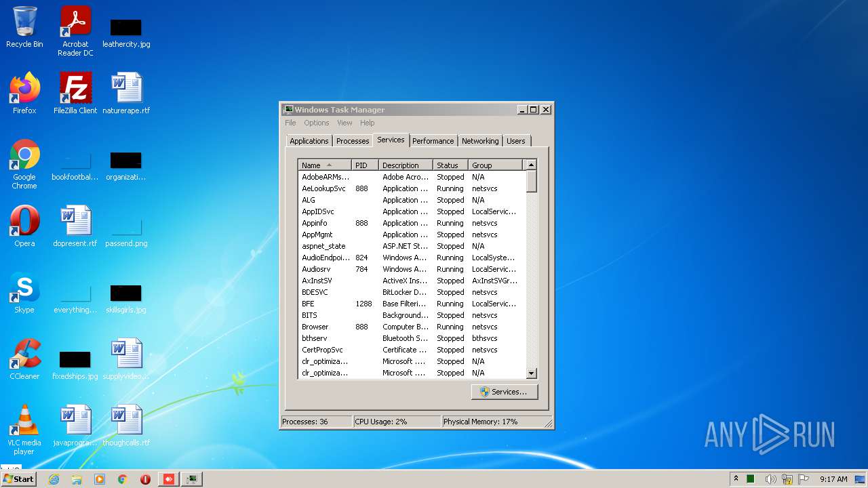Open Skype desktop shortcut
The height and width of the screenshot is (488, 868).
[24, 293]
